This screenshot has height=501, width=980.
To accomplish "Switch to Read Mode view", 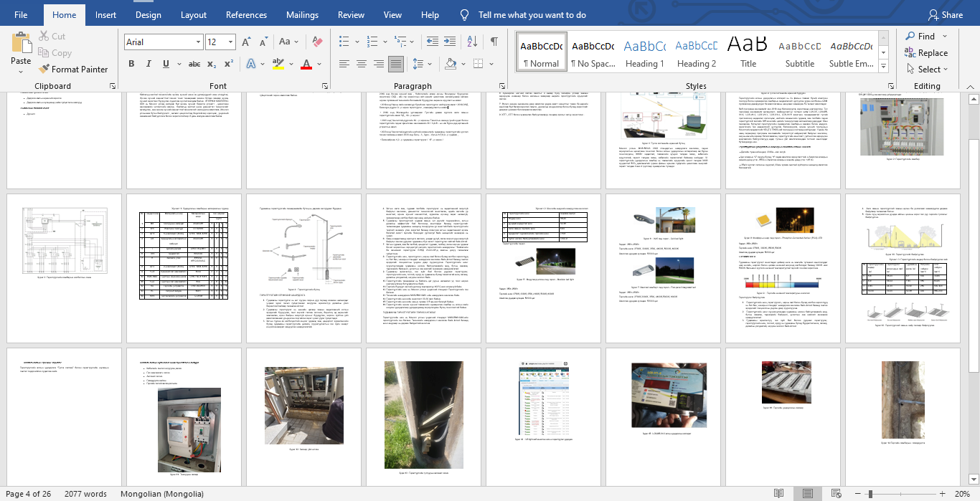I will tap(779, 494).
